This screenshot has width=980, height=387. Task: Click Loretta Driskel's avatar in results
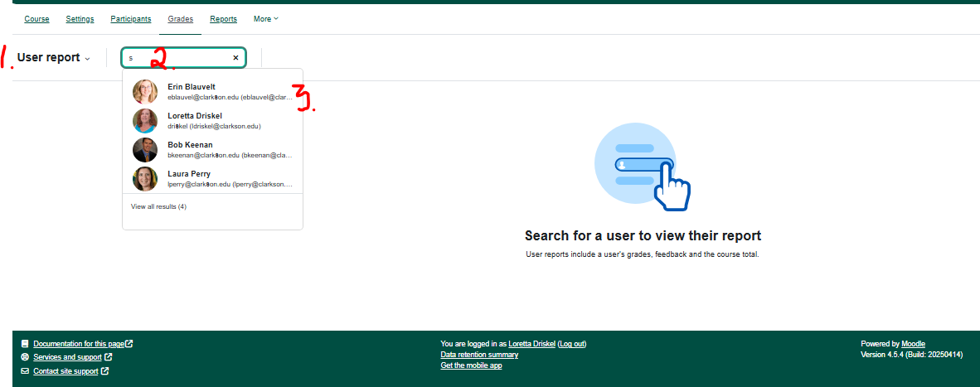coord(145,121)
